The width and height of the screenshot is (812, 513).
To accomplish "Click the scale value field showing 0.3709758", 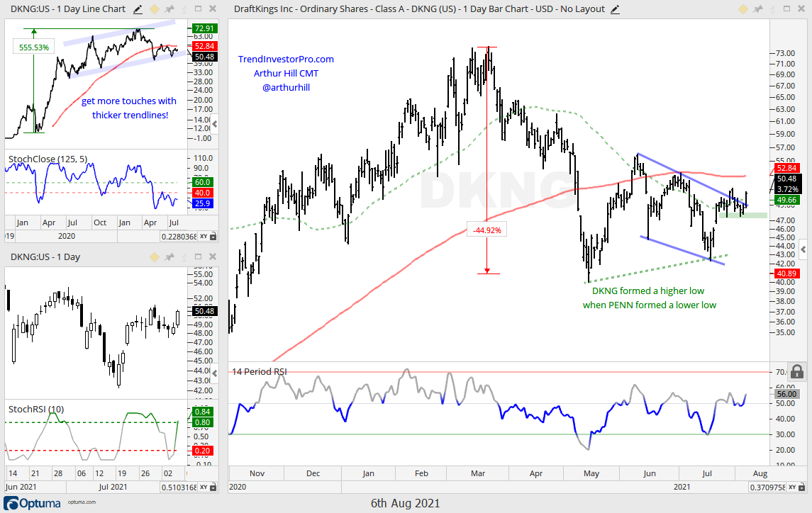I will [767, 487].
